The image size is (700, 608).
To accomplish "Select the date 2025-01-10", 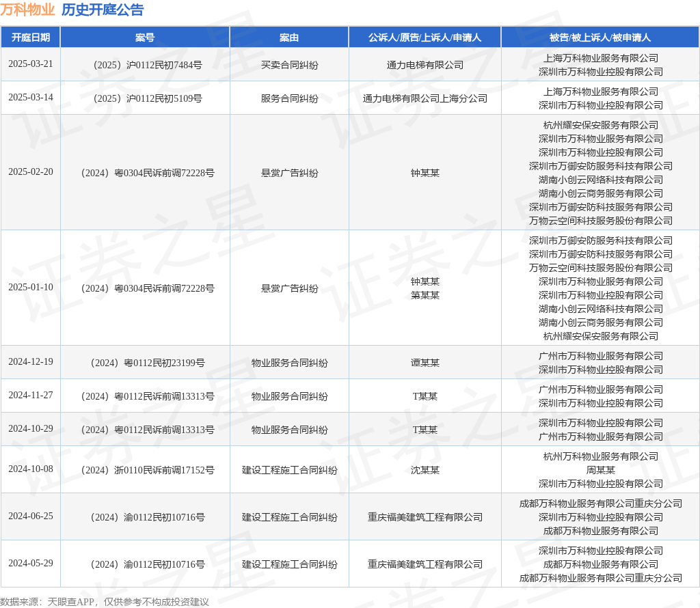I will tap(30, 288).
